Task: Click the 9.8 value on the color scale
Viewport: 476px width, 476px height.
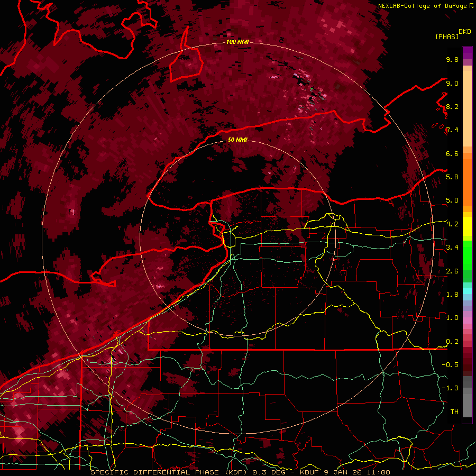Action: pyautogui.click(x=452, y=59)
